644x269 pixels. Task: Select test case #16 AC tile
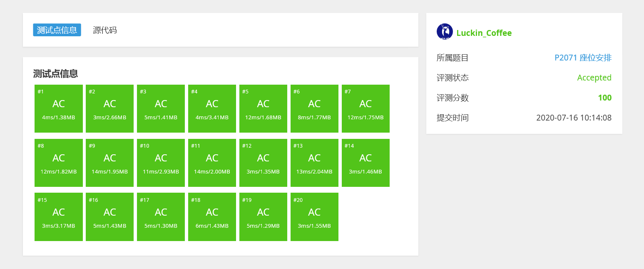pos(110,217)
